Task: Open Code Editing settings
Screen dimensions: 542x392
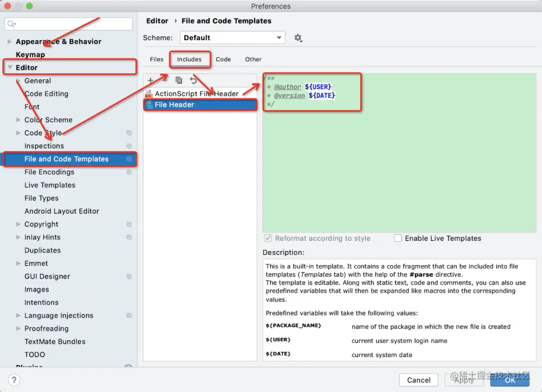Action: [46, 94]
